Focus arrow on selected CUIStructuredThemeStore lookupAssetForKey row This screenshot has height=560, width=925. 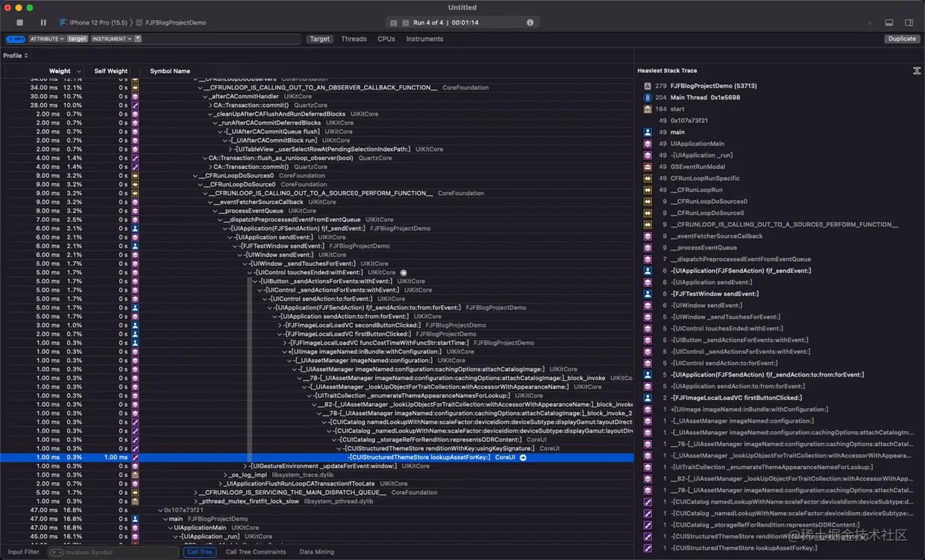pos(523,457)
